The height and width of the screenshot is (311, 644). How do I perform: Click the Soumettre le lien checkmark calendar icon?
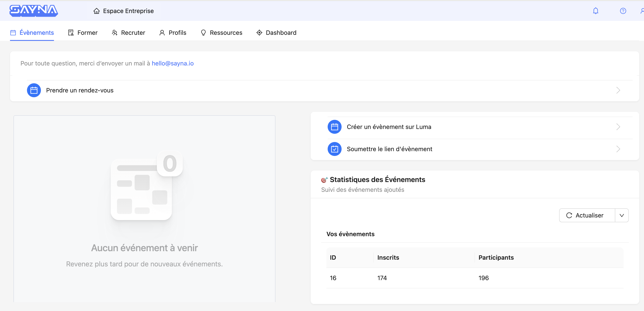pyautogui.click(x=334, y=149)
